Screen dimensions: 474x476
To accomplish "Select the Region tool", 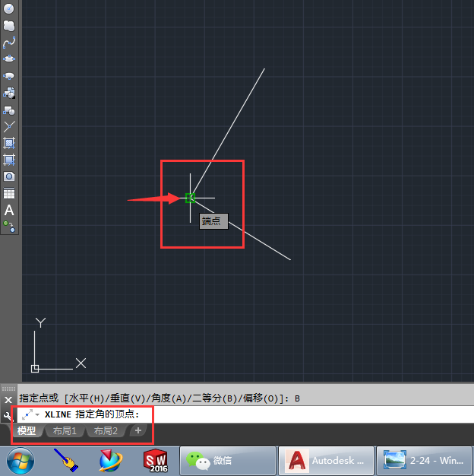I will [x=9, y=176].
